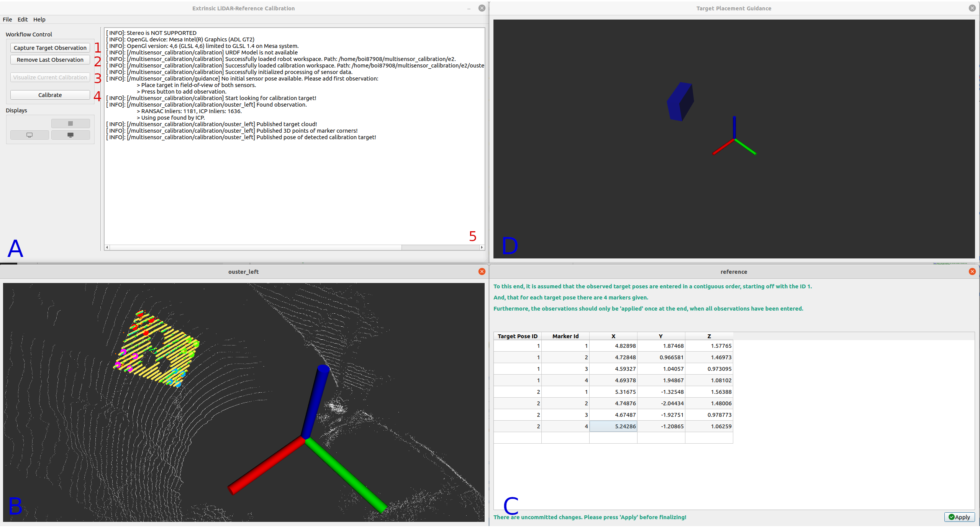Screen dimensions: 980x528
Task: Open the Edit menu
Action: click(x=23, y=20)
